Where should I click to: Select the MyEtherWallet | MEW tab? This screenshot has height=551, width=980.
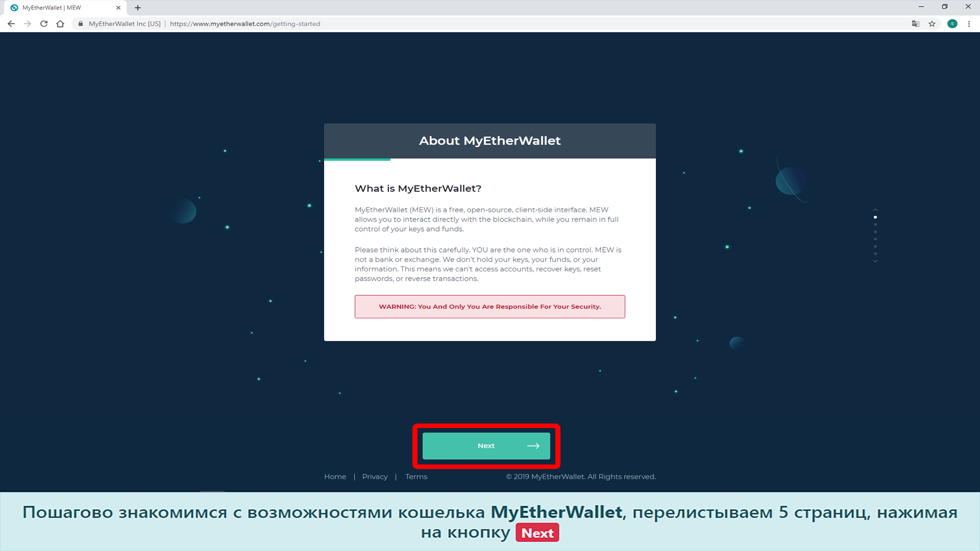click(x=65, y=8)
